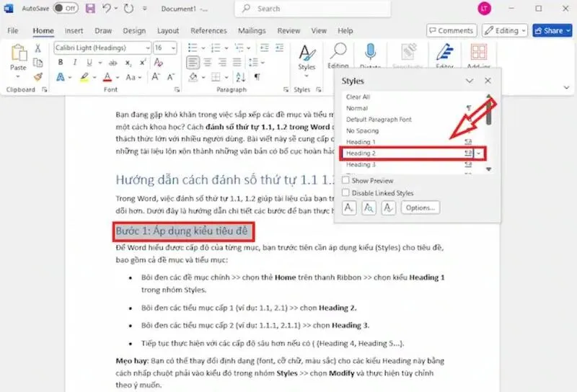The image size is (577, 392).
Task: Open the font color red swatch
Action: point(107,77)
